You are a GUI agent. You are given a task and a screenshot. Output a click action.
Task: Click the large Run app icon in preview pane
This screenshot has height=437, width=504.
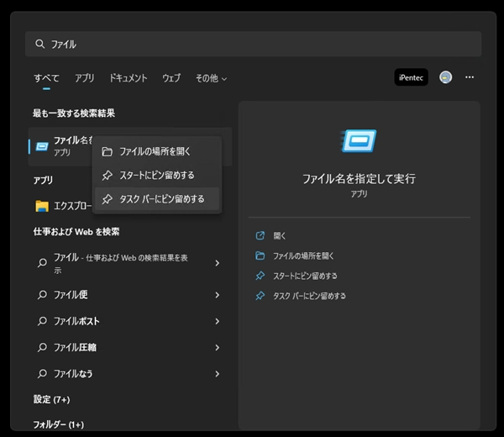coord(359,141)
